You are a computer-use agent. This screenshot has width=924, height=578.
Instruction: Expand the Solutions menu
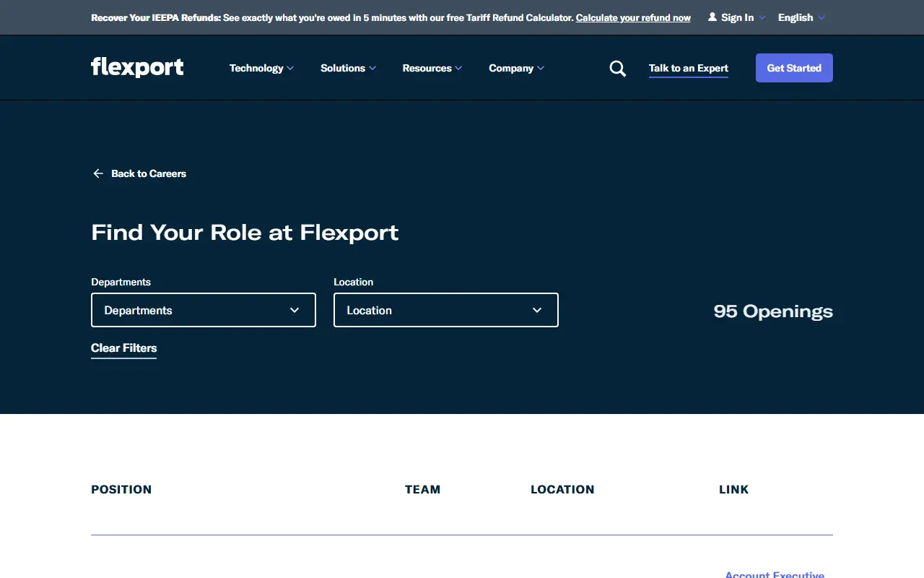[x=348, y=68]
